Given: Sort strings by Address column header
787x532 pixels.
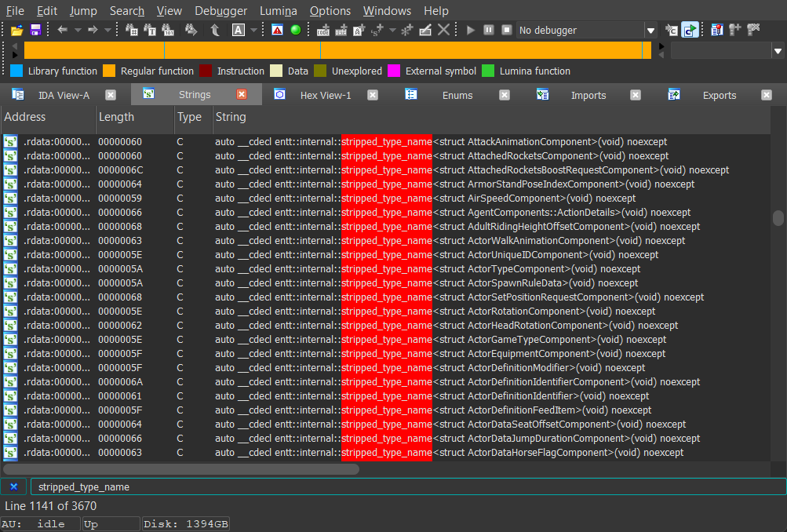Looking at the screenshot, I should pos(48,117).
